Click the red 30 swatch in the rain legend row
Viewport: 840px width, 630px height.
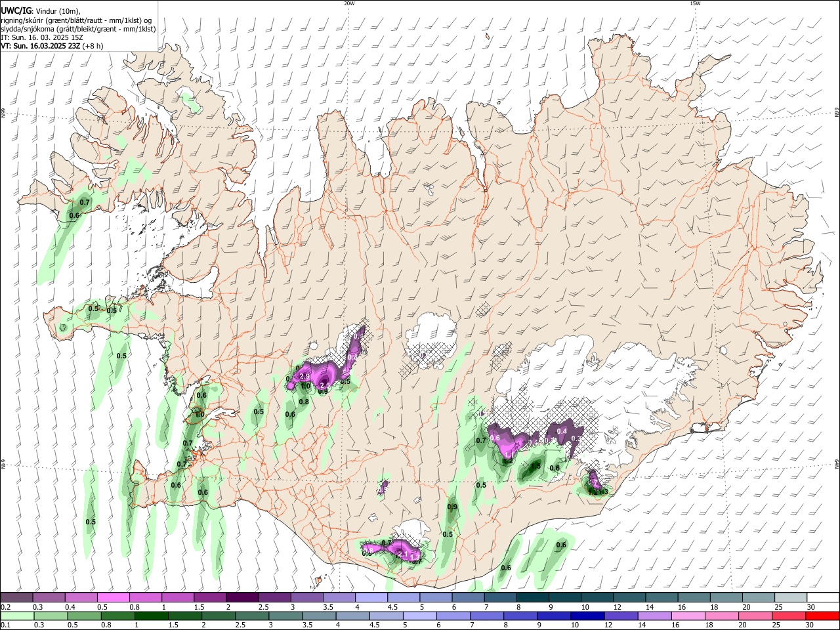tap(822, 616)
